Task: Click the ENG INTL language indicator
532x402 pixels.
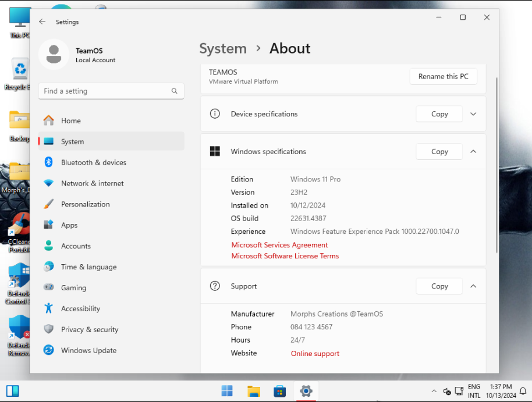Action: [x=474, y=391]
